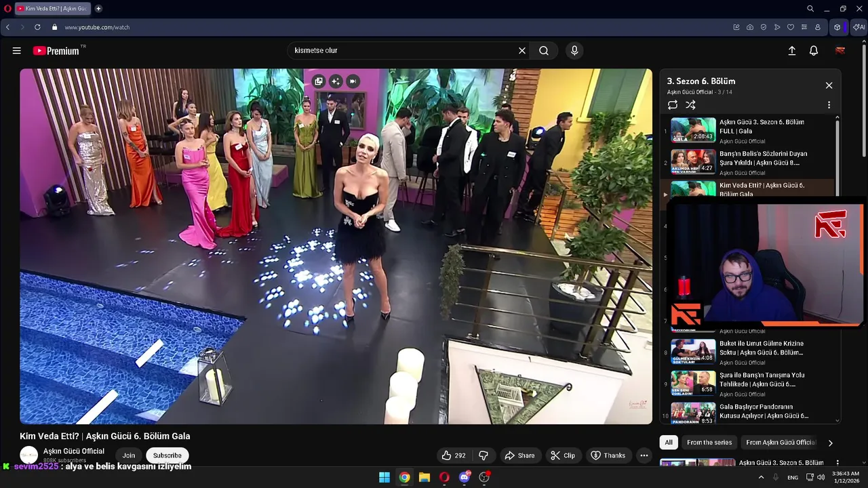The image size is (868, 488).
Task: Open the Opera ad blocker shield icon
Action: click(x=764, y=27)
